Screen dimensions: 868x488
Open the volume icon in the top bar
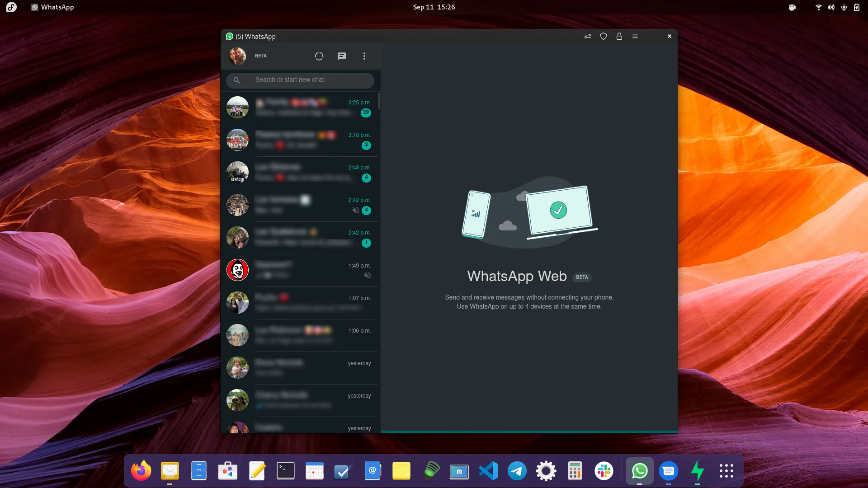(x=831, y=7)
